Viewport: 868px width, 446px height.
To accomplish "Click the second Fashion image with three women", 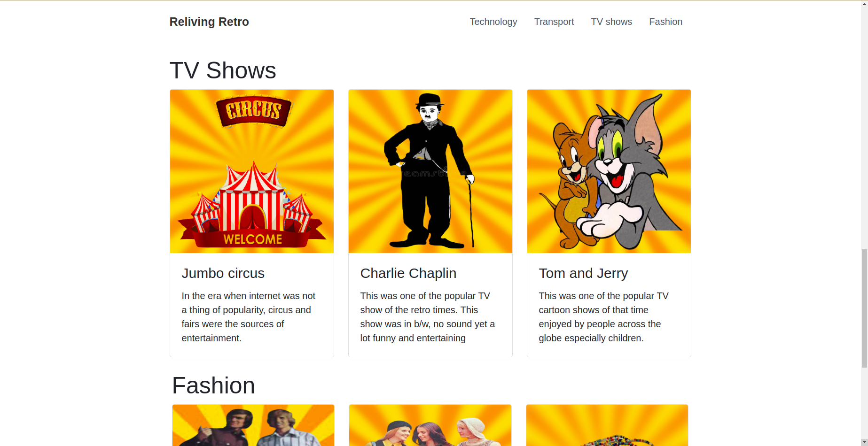I will pos(430,425).
